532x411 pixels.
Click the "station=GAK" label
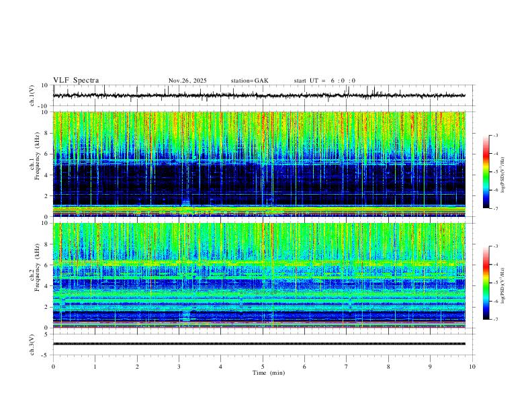tap(250, 81)
